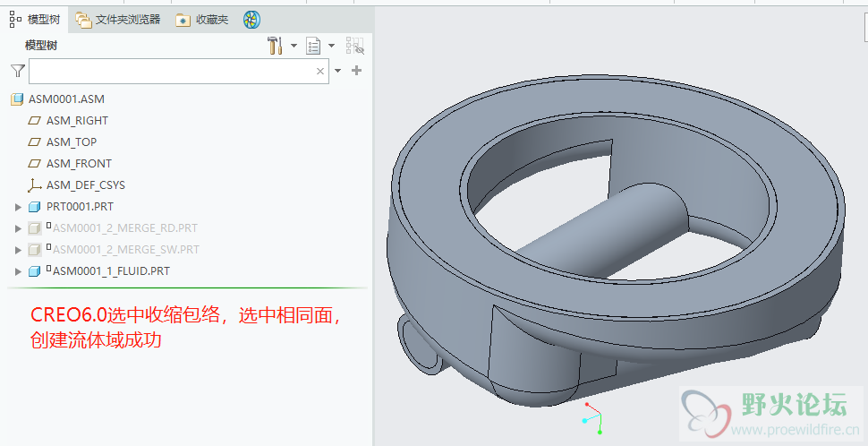Viewport: 868px width, 446px height.
Task: Select ASM0001_2_MERGE_RD.PRT item
Action: 125,228
